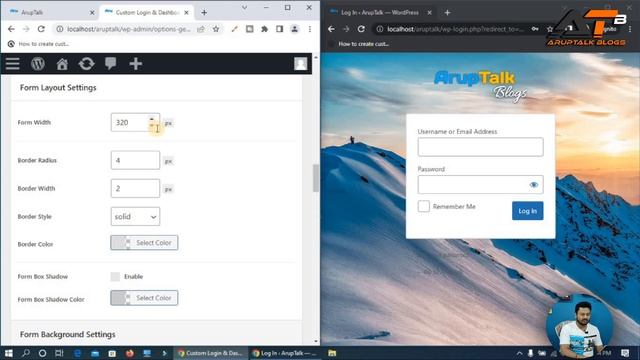Close the ArupTalk tab
This screenshot has width=640, height=360.
click(x=92, y=13)
